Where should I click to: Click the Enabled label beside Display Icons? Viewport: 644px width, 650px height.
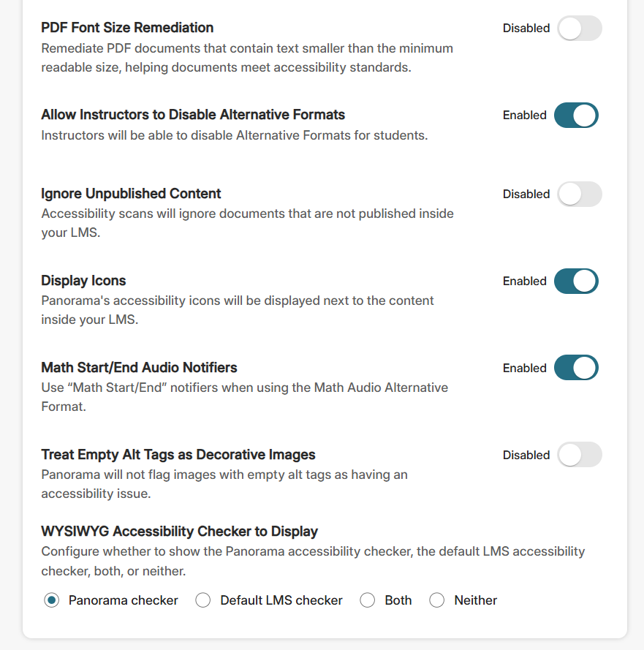(524, 281)
